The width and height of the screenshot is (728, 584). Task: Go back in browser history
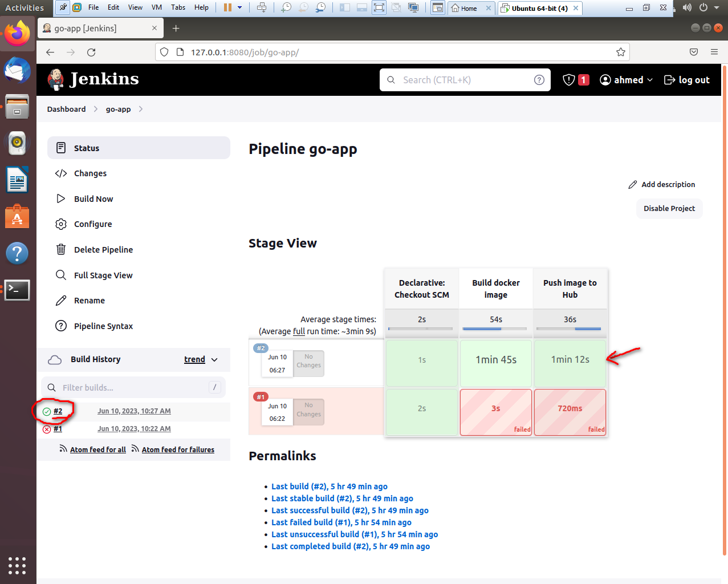tap(50, 52)
